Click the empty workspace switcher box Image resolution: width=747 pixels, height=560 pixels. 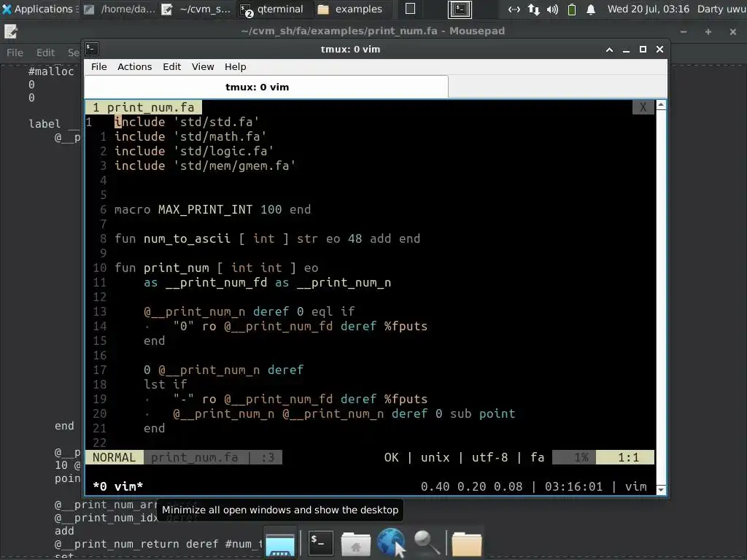tap(410, 9)
